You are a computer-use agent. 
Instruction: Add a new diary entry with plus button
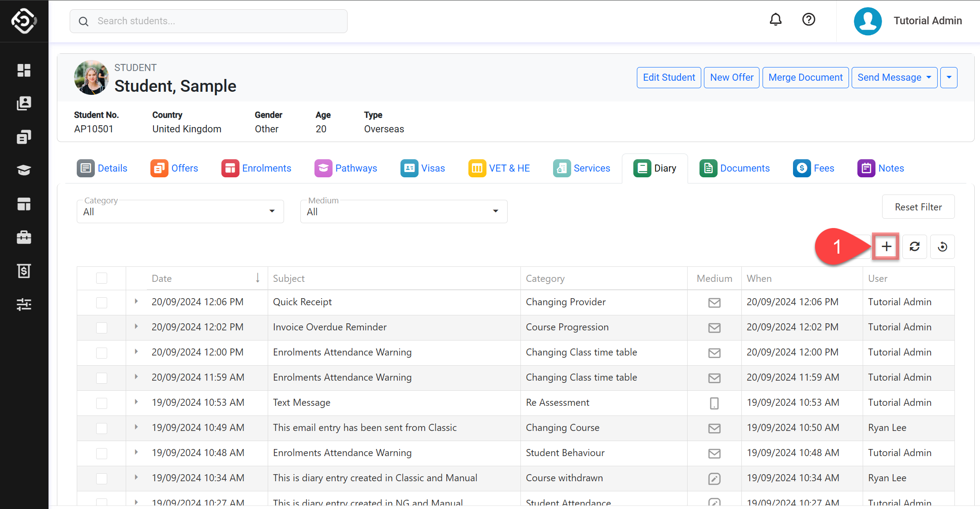pos(886,247)
